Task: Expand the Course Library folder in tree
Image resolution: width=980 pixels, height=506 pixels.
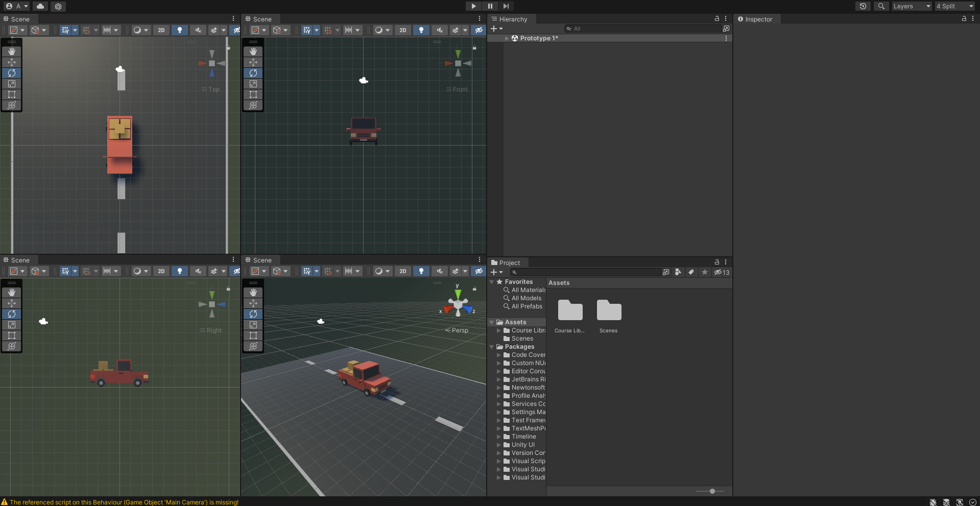Action: pos(499,330)
